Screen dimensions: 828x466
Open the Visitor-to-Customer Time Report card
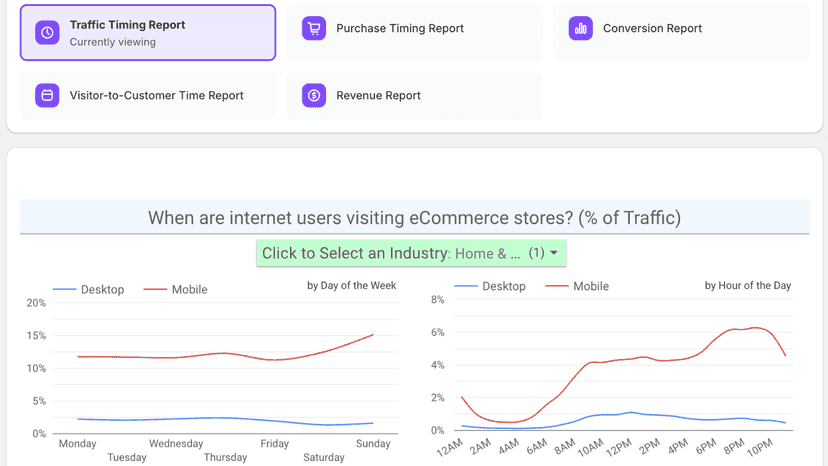pos(148,96)
